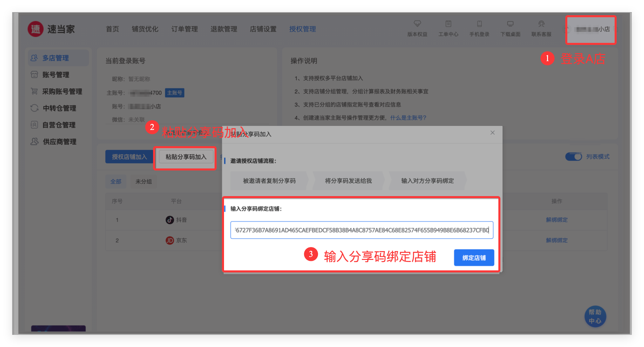Select 账号管理 in the sidebar
Viewport: 644px width, 347px height.
[x=55, y=75]
